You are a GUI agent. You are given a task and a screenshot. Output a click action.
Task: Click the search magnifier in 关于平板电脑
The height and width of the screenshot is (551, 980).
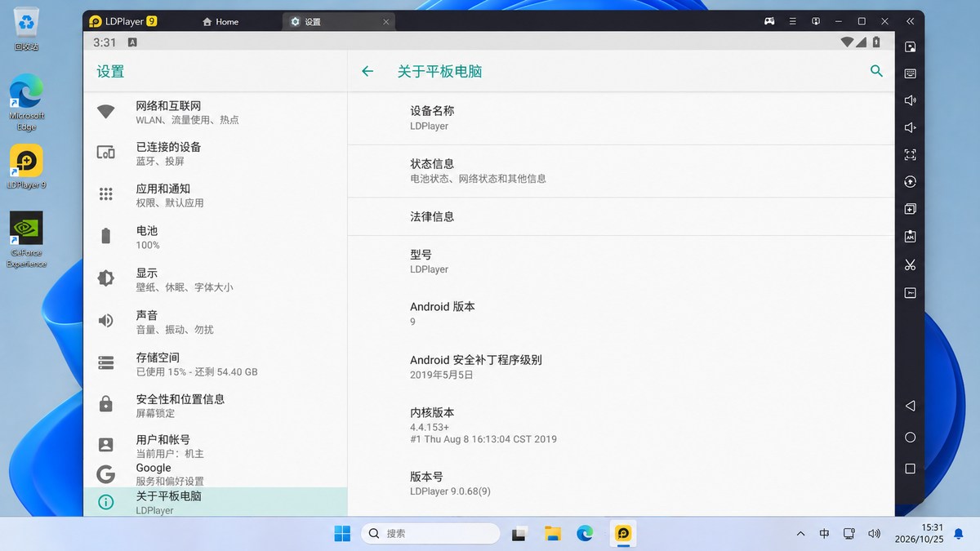(876, 71)
